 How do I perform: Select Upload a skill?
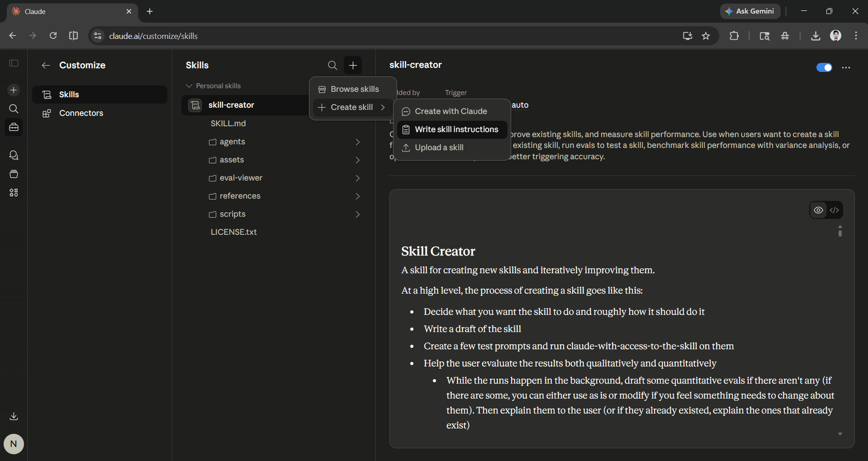452,147
